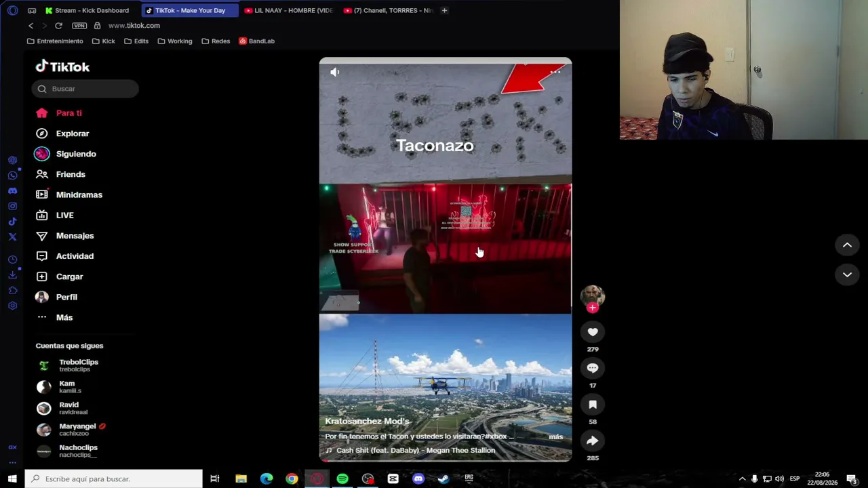Open Instagram in the browser sidebar
The width and height of the screenshot is (868, 488).
tap(12, 206)
